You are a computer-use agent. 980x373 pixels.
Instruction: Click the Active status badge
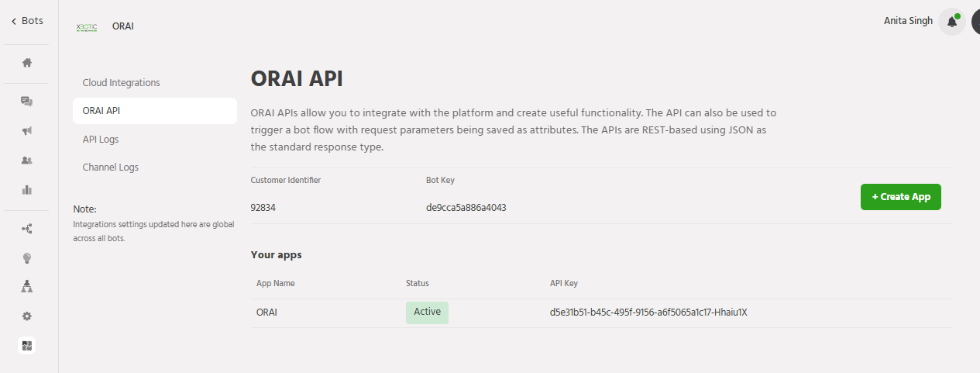tap(427, 313)
